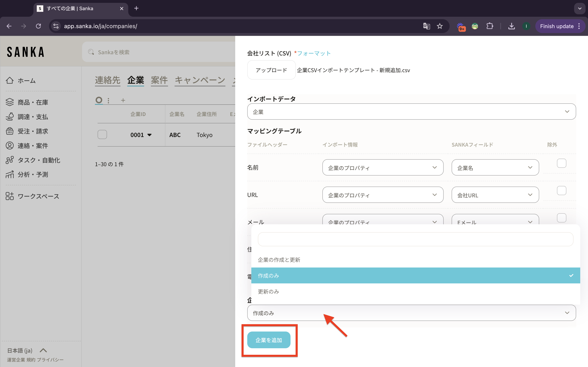588x367 pixels.
Task: Check the exclude box for 名前 row
Action: tap(561, 163)
